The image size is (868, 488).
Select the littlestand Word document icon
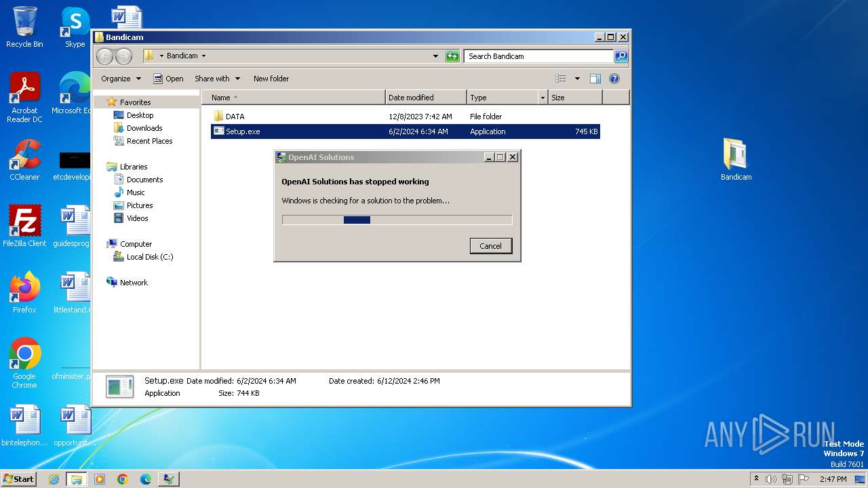point(73,293)
